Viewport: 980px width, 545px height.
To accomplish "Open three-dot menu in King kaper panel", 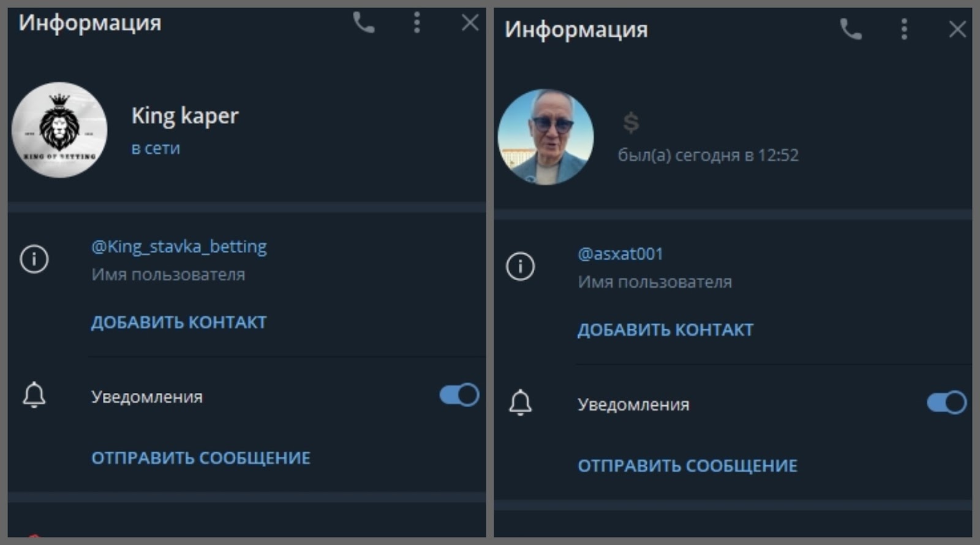I will click(x=417, y=23).
